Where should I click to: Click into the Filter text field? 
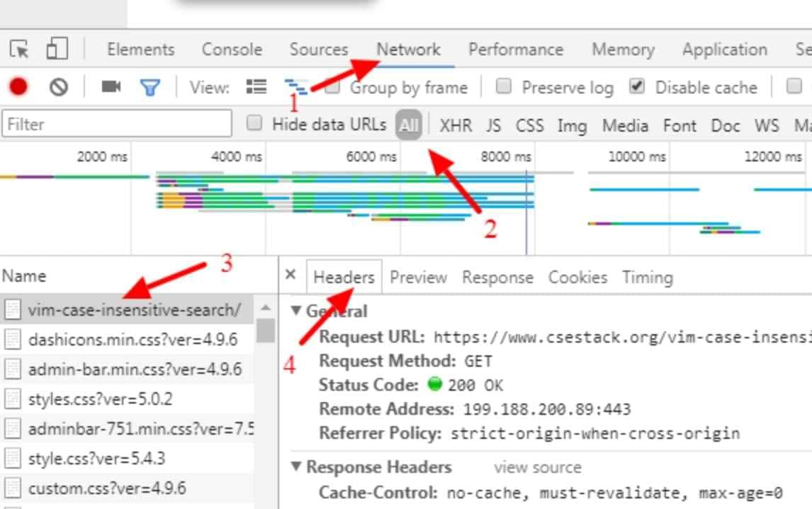coord(116,124)
